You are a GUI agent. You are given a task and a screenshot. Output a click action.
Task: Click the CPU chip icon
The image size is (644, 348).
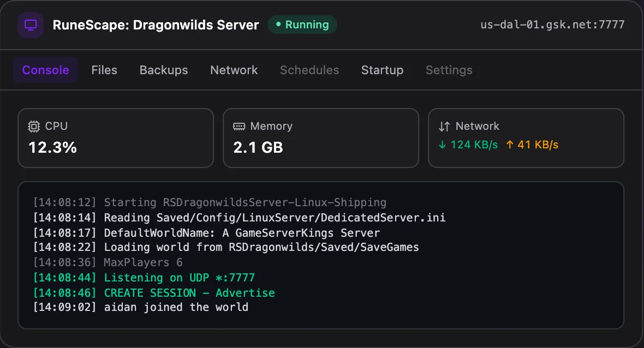34,127
